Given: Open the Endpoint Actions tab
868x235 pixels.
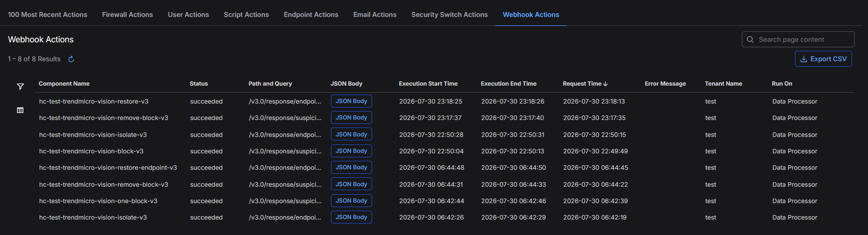Looking at the screenshot, I should coord(311,14).
